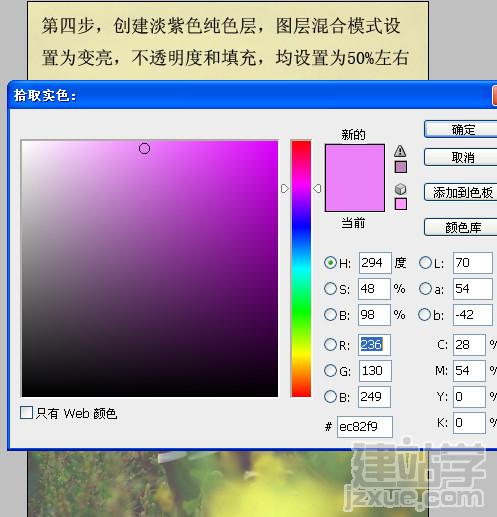Image resolution: width=497 pixels, height=517 pixels.
Task: Enable the 只有 Web 颜色 checkbox
Action: pyautogui.click(x=26, y=413)
